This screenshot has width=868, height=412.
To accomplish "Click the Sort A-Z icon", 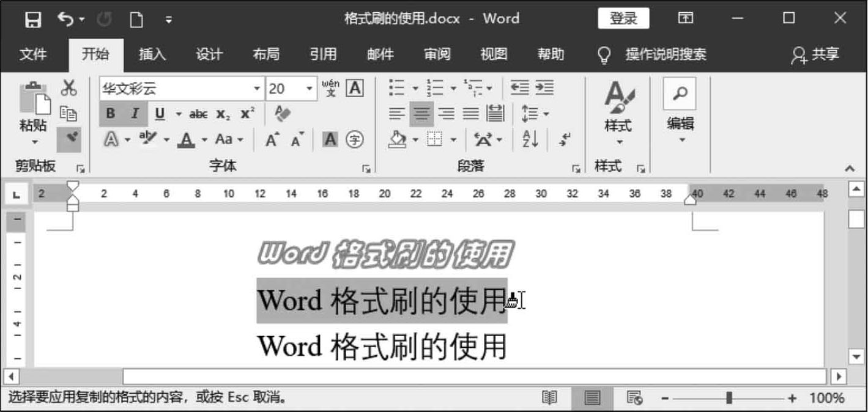I will 530,139.
